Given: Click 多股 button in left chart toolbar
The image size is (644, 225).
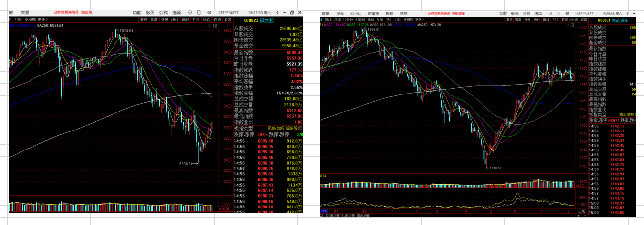Looking at the screenshot, I should 165,19.
